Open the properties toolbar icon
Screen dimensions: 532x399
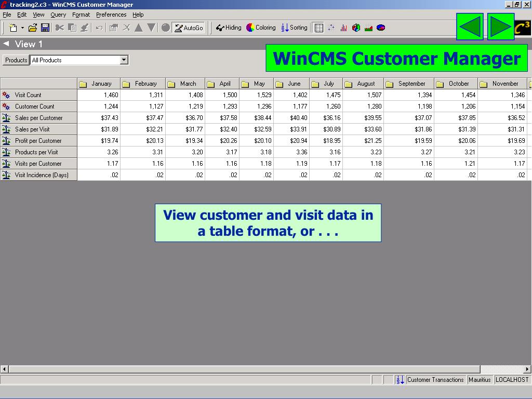pos(114,28)
